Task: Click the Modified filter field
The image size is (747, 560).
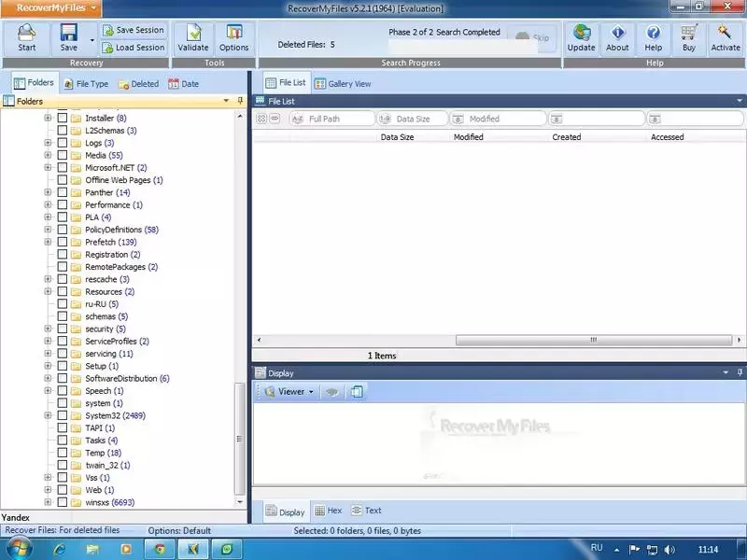Action: point(498,119)
